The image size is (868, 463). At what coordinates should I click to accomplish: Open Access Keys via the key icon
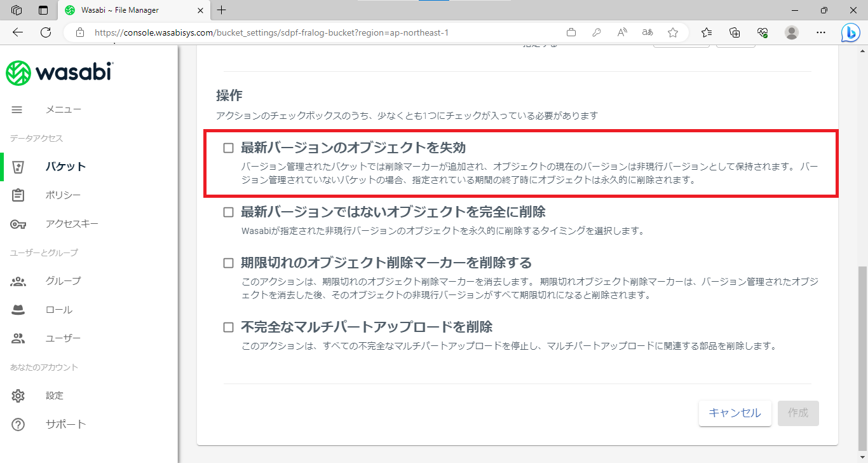pyautogui.click(x=18, y=224)
